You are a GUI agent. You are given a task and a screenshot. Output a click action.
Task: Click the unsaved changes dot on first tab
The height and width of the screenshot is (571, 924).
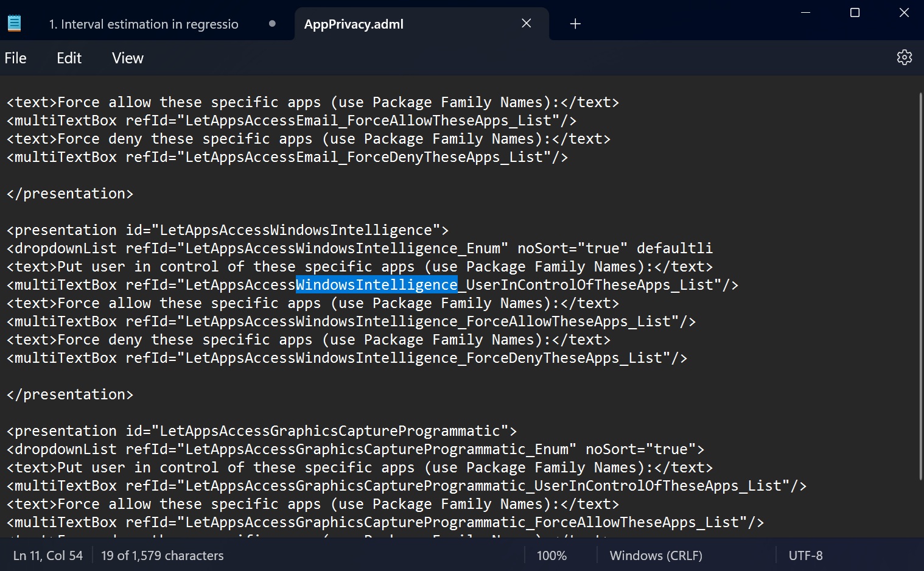(272, 24)
